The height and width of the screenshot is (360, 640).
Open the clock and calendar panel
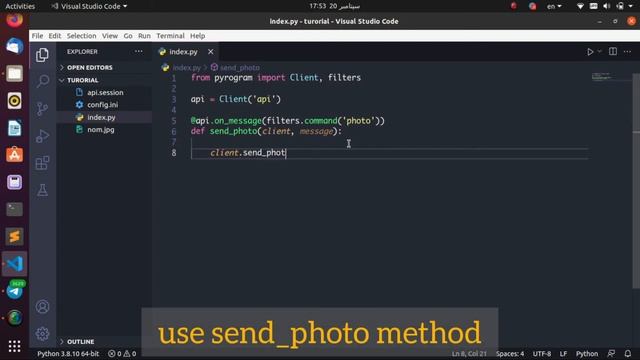pyautogui.click(x=334, y=6)
